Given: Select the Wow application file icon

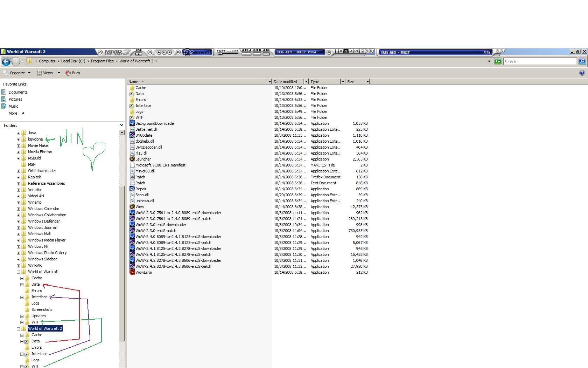Looking at the screenshot, I should (x=132, y=207).
